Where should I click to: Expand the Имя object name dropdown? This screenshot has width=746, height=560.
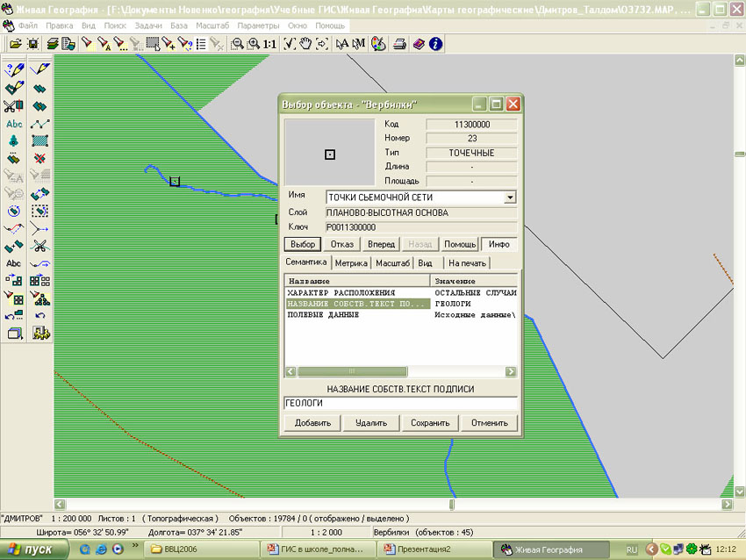(x=510, y=197)
